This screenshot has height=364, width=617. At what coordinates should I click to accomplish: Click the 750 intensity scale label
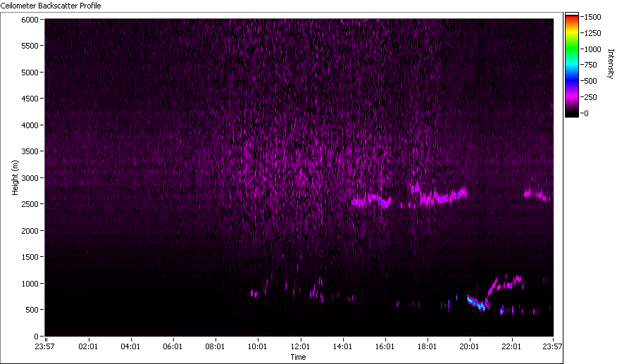point(591,65)
